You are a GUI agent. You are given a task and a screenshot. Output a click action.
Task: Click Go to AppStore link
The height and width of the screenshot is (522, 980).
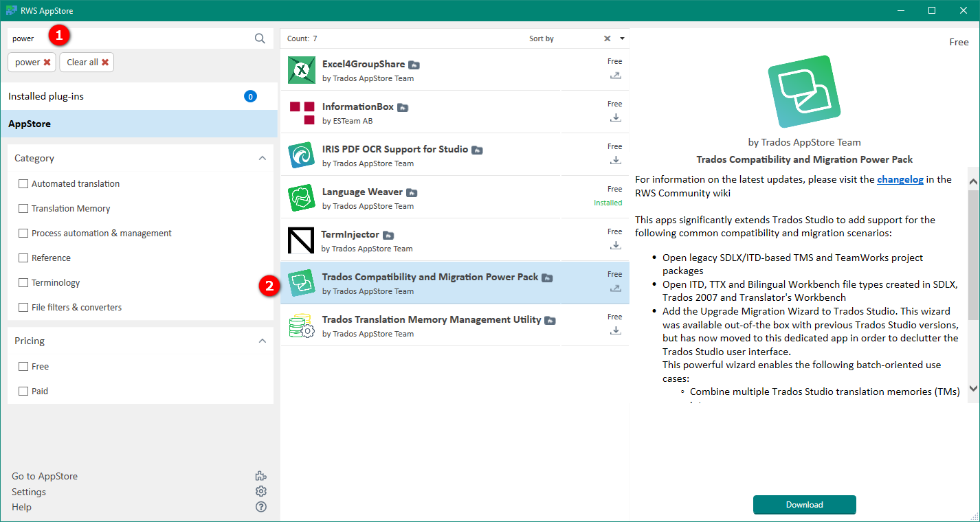[x=45, y=476]
